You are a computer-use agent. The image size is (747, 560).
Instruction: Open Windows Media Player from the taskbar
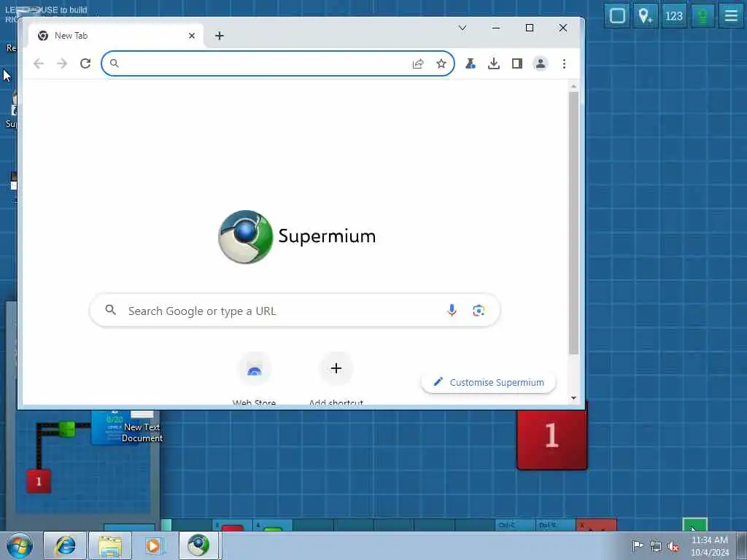(x=155, y=545)
